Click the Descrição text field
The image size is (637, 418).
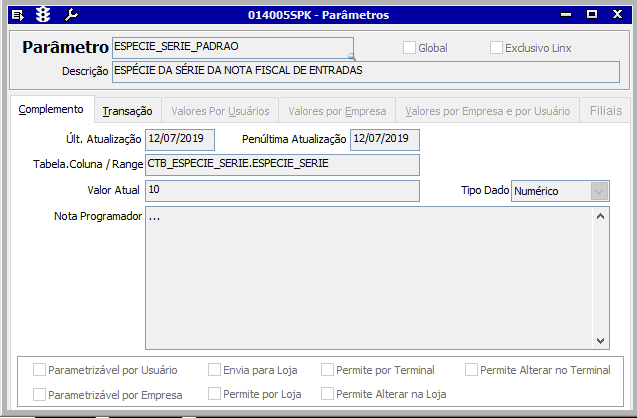click(366, 71)
